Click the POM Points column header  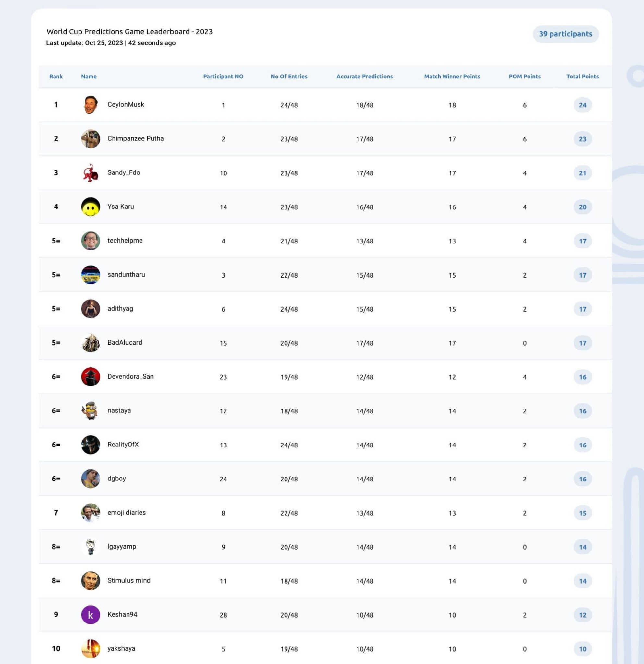pyautogui.click(x=524, y=77)
